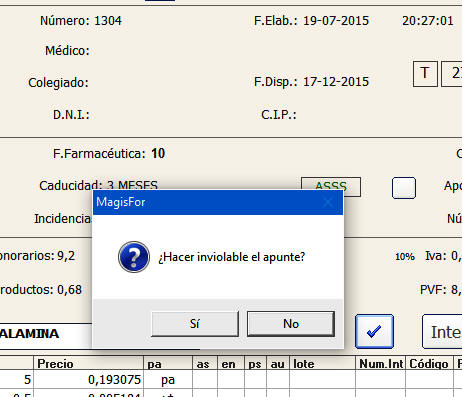Click the 'en' column header
Viewport: 462px width, 397px height.
click(231, 363)
